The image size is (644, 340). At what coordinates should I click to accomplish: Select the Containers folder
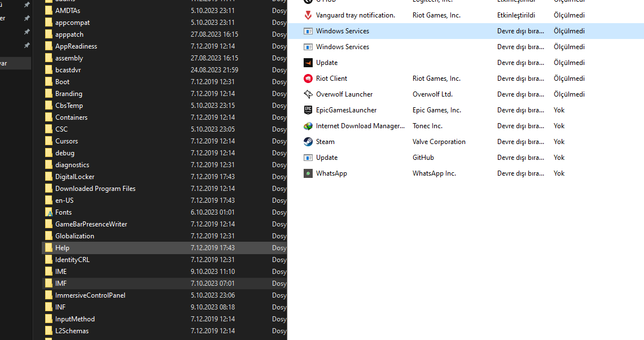pos(71,117)
